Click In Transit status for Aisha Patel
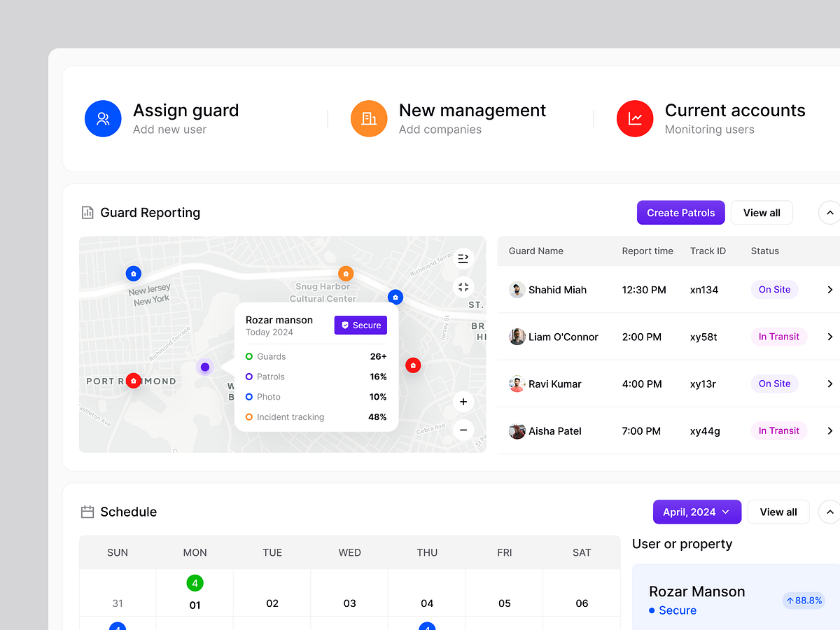840x630 pixels. coord(778,431)
